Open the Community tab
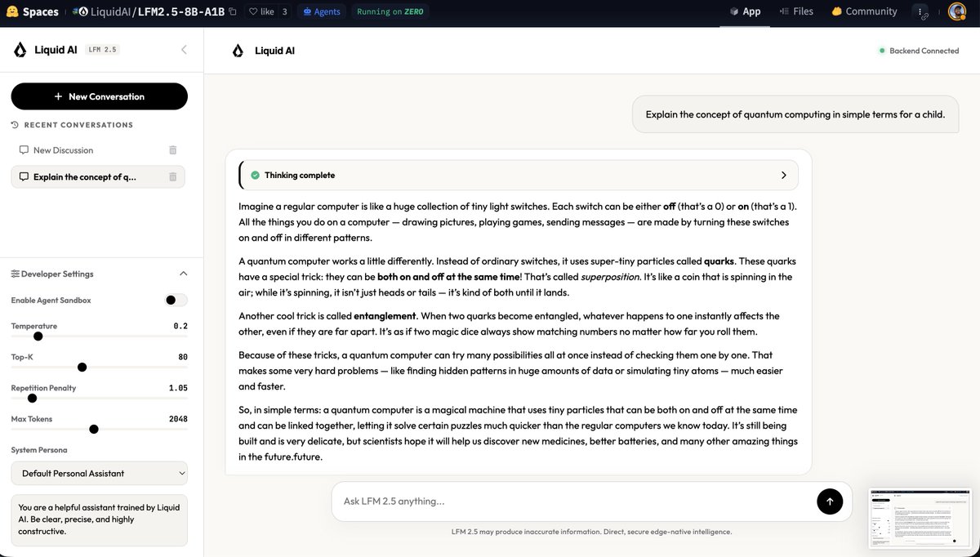 pyautogui.click(x=864, y=11)
